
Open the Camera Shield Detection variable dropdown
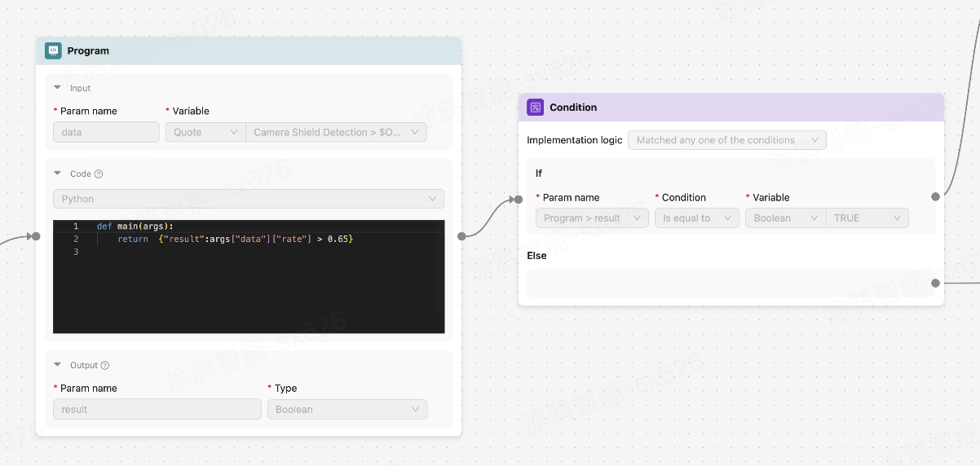click(x=336, y=132)
